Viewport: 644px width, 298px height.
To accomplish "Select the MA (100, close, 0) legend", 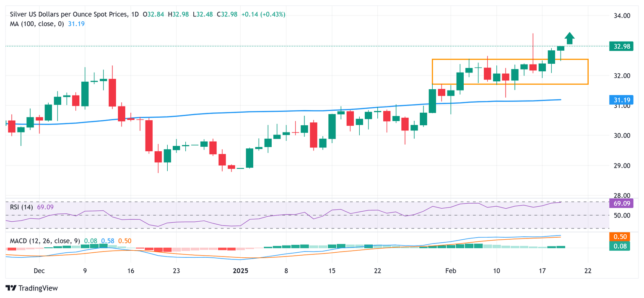I will (x=37, y=24).
